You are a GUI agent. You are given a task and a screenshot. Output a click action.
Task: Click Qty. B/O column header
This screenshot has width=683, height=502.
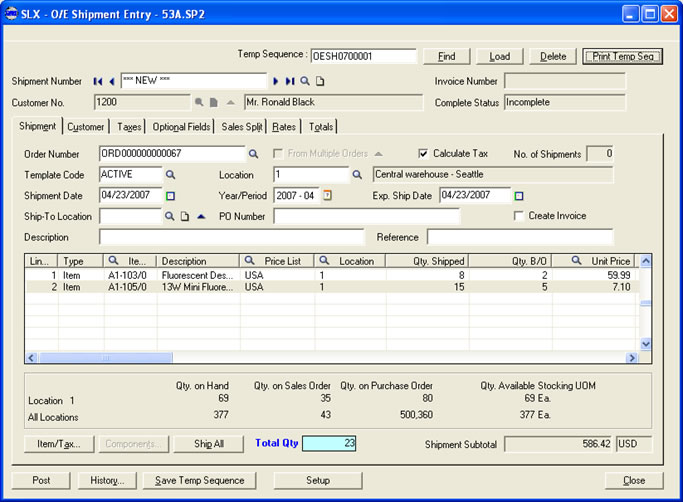[511, 261]
